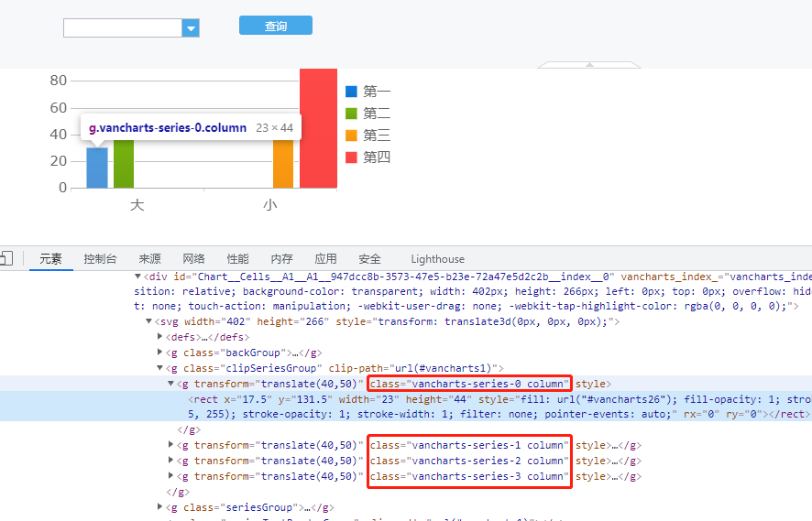This screenshot has width=812, height=521.
Task: Select the tall red bar in category 小
Action: tap(319, 128)
